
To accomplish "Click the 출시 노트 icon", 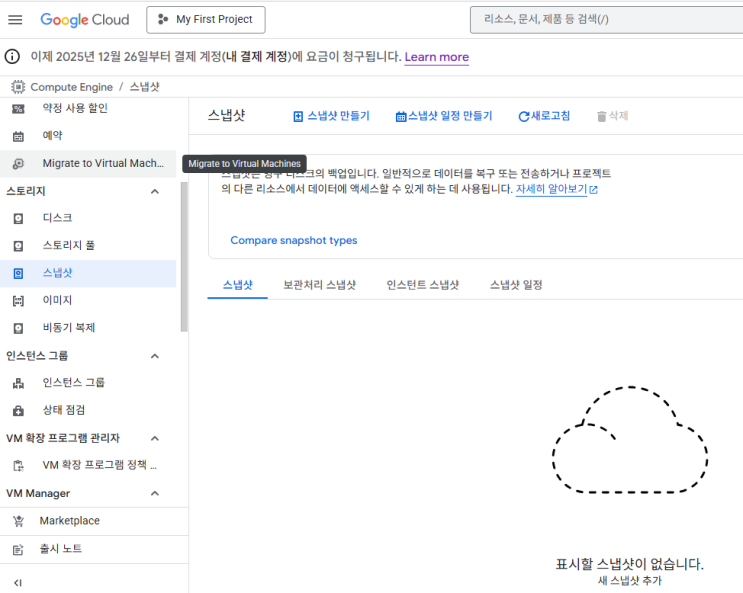I will [18, 550].
